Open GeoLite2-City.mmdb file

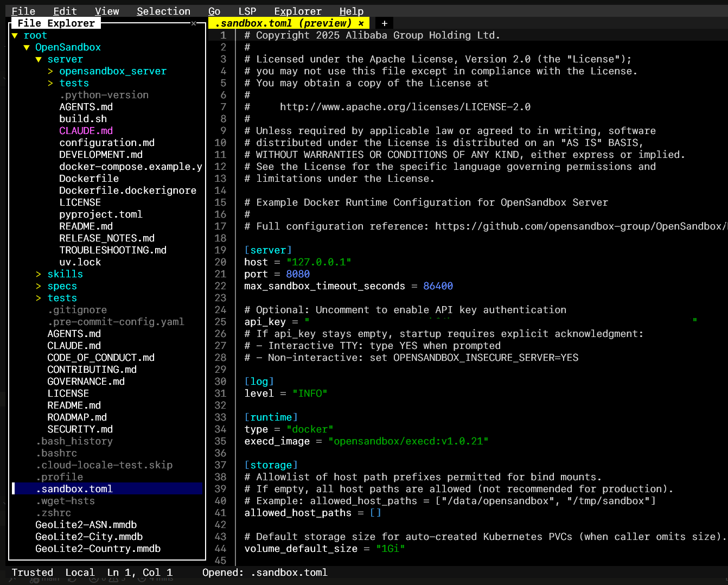coord(89,537)
